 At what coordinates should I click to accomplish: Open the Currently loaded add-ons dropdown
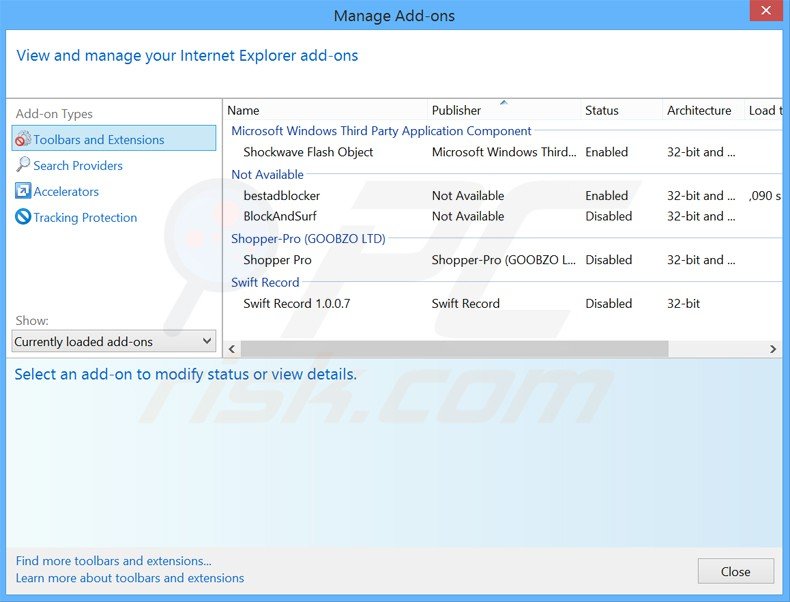(x=114, y=342)
